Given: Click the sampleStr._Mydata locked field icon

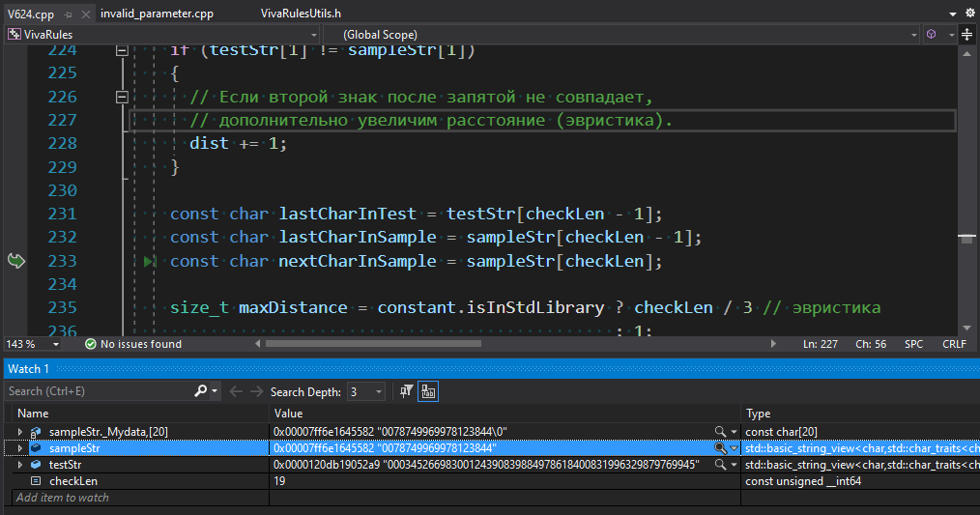Looking at the screenshot, I should [x=36, y=432].
